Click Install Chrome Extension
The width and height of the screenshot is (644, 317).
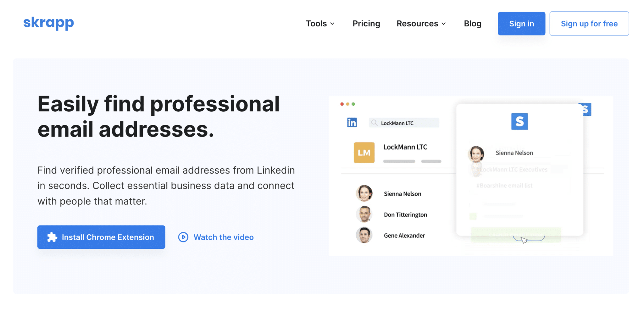pyautogui.click(x=101, y=237)
